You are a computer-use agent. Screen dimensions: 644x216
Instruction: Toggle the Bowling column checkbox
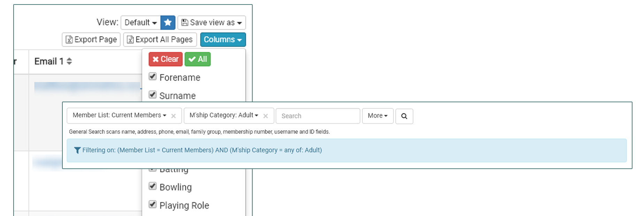click(x=153, y=186)
